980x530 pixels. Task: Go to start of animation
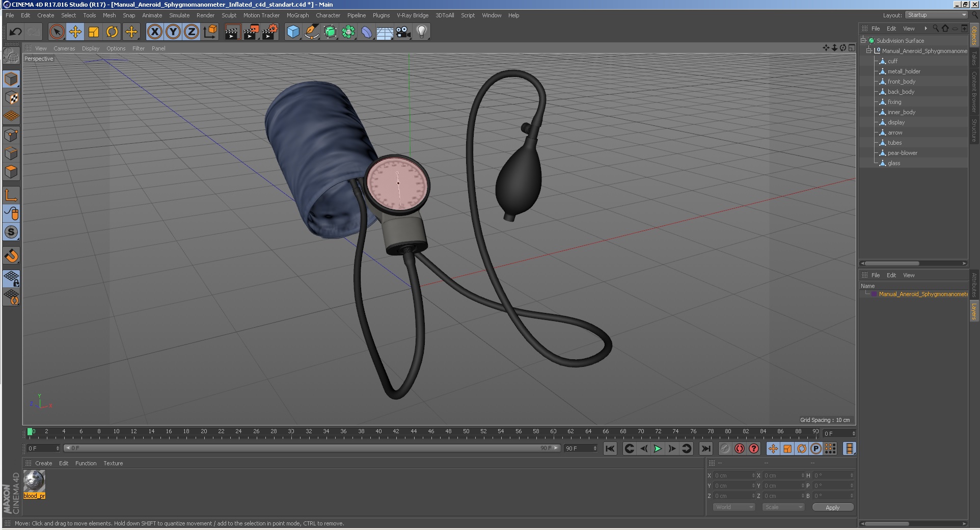point(610,448)
